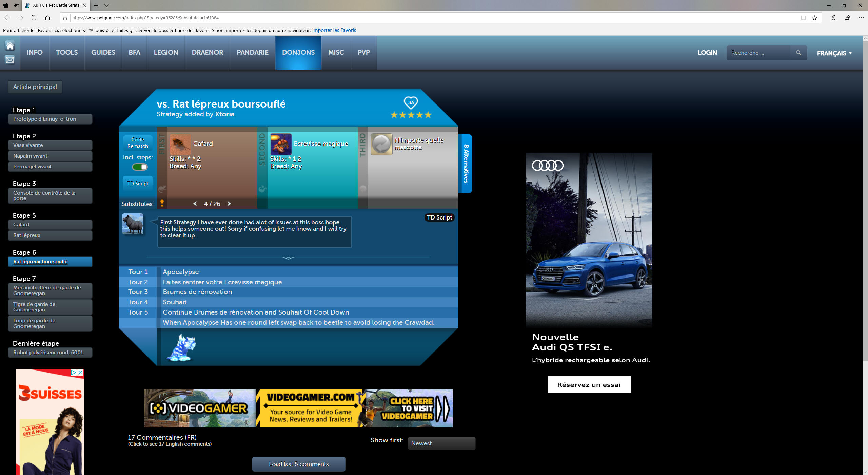Open the Xtoria author link
The width and height of the screenshot is (868, 475).
[224, 114]
